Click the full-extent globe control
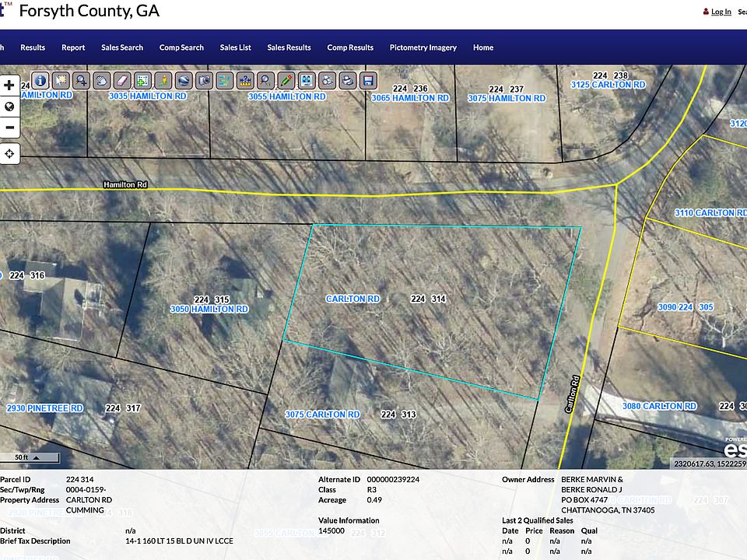747x560 pixels. pyautogui.click(x=9, y=106)
